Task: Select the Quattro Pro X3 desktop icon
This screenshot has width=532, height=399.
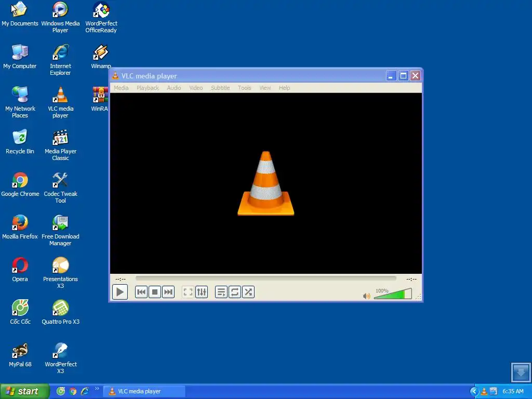Action: click(x=60, y=312)
